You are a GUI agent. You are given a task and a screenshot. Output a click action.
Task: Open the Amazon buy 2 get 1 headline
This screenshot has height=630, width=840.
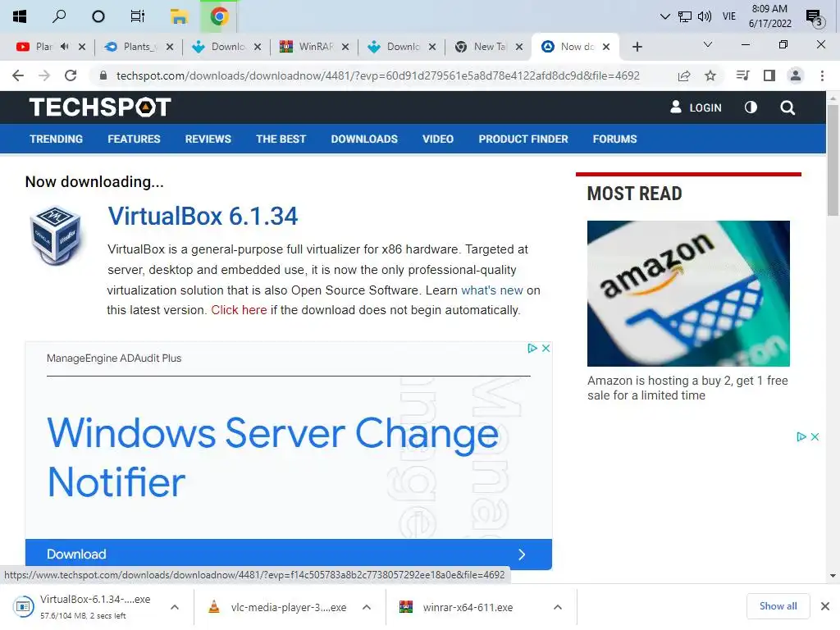(x=687, y=388)
